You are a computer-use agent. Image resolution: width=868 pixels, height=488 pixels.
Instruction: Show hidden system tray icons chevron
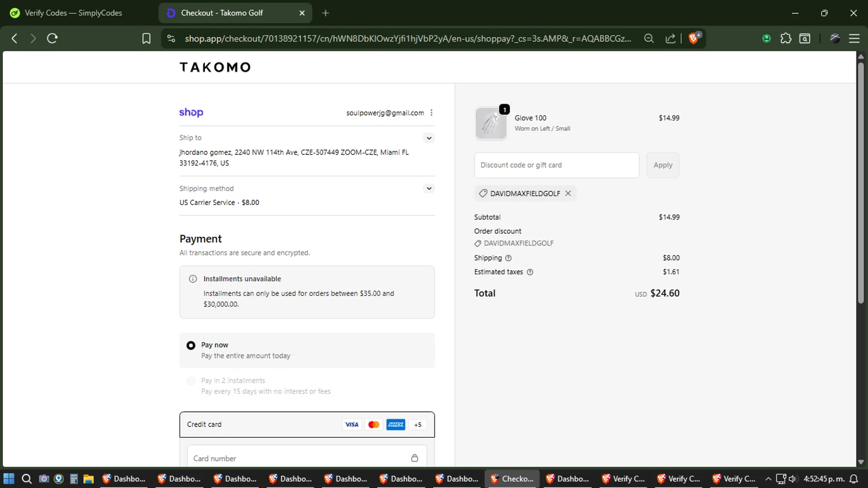pos(768,479)
